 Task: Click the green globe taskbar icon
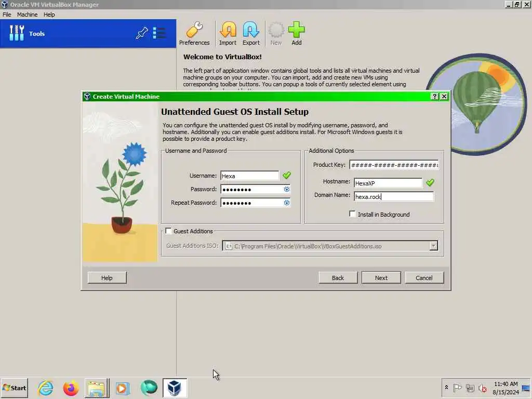pos(149,388)
